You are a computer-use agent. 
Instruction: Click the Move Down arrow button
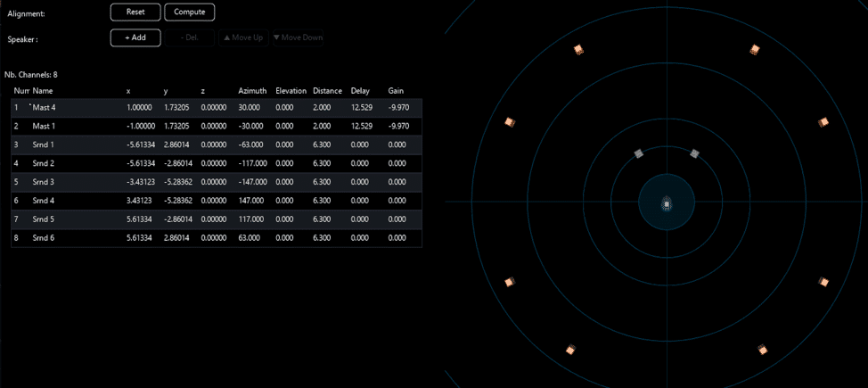(298, 37)
